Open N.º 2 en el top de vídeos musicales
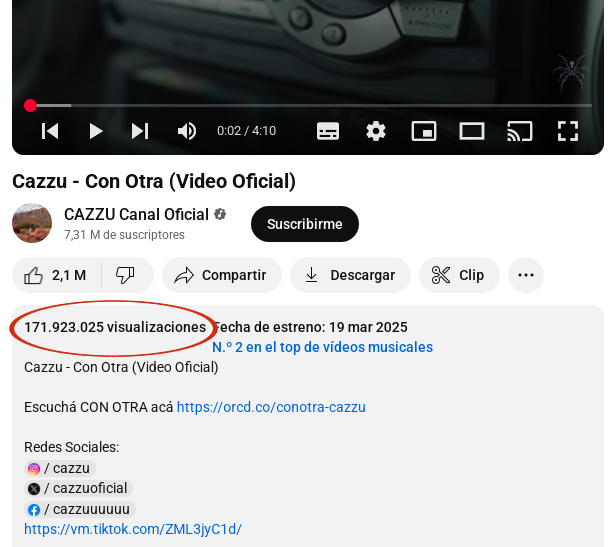 pyautogui.click(x=323, y=347)
